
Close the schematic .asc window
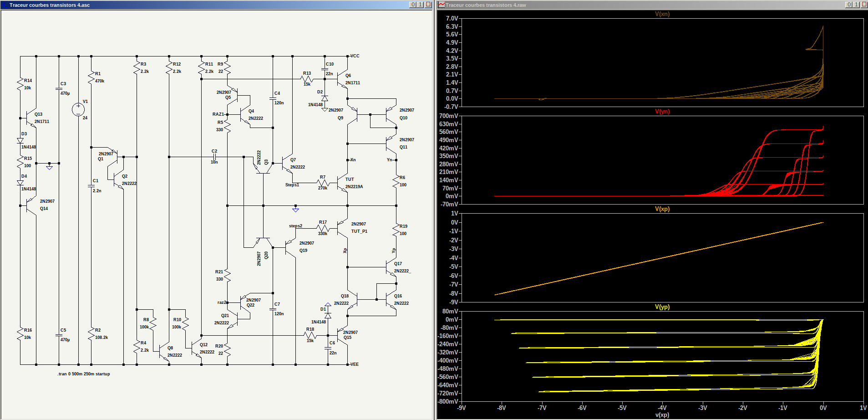pyautogui.click(x=428, y=5)
